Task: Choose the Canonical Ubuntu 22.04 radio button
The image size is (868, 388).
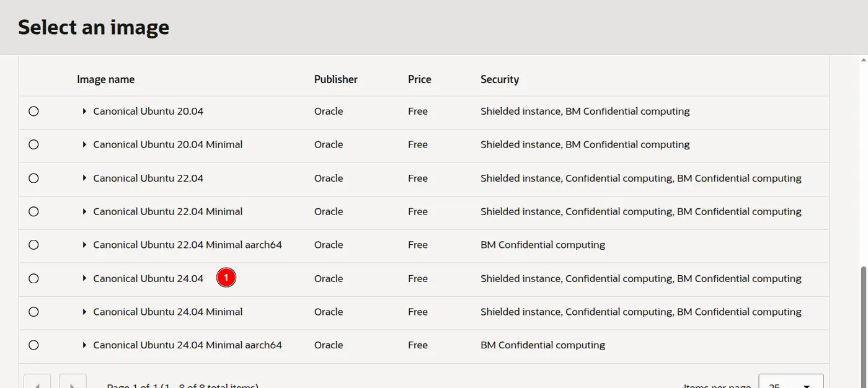Action: (x=33, y=178)
